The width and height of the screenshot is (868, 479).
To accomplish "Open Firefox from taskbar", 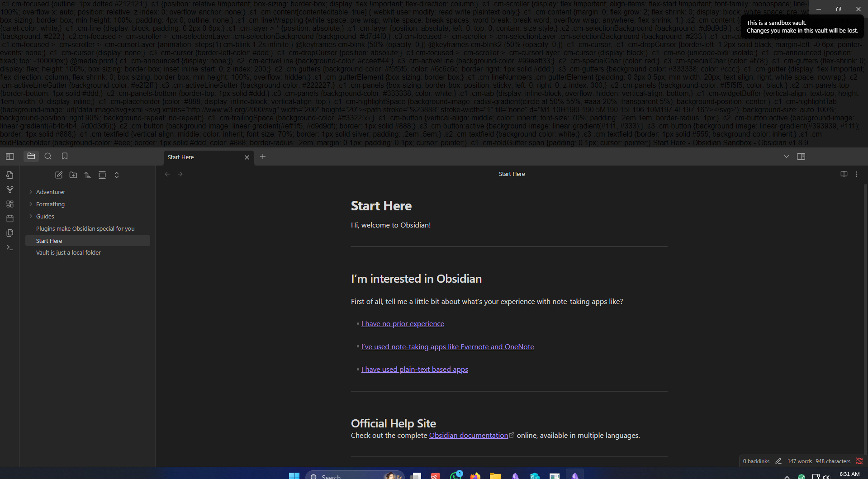I will 475,476.
